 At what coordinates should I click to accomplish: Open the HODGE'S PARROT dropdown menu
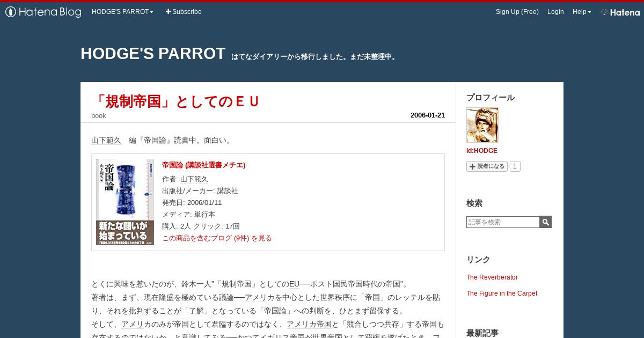click(x=122, y=12)
